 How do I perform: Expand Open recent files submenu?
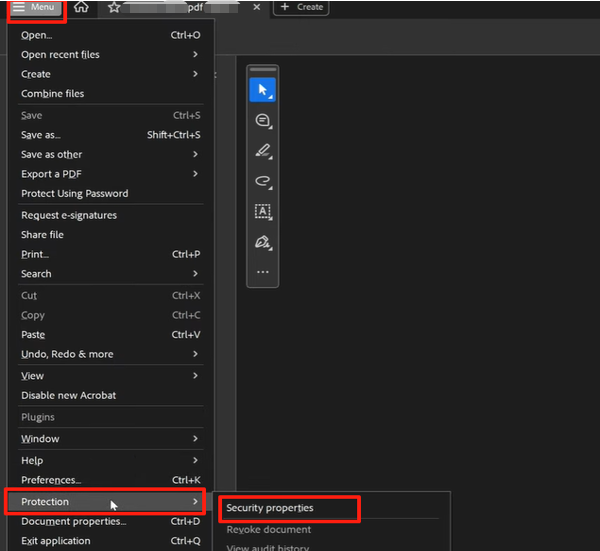111,55
